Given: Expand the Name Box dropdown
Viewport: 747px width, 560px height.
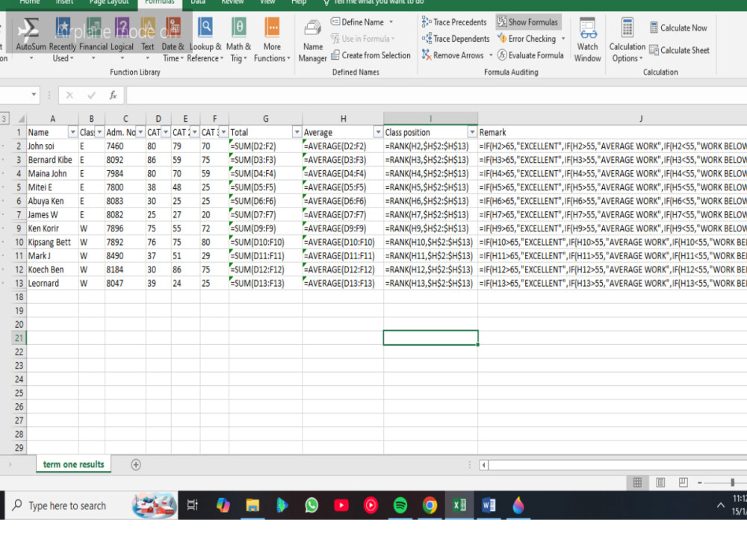Looking at the screenshot, I should (x=34, y=95).
